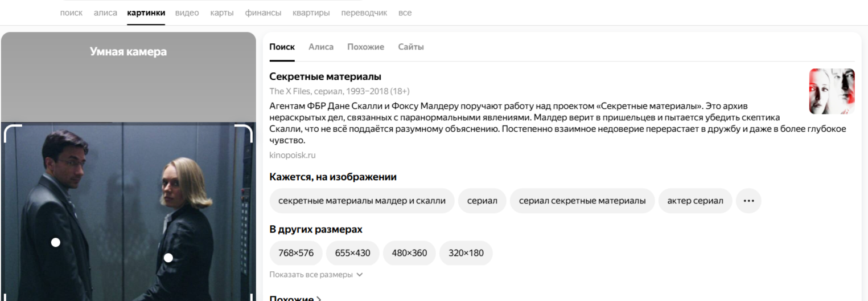Open the поиск service tab
Viewport: 868px width, 301px height.
[71, 13]
